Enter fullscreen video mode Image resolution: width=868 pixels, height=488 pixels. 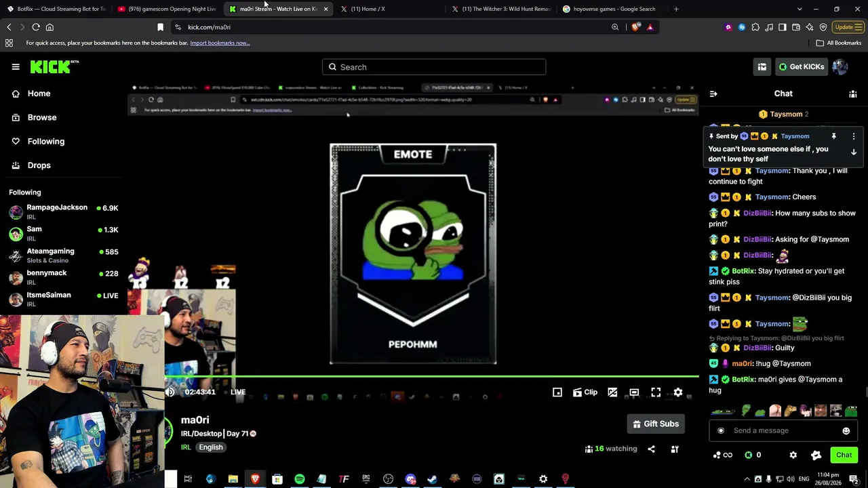pos(656,392)
